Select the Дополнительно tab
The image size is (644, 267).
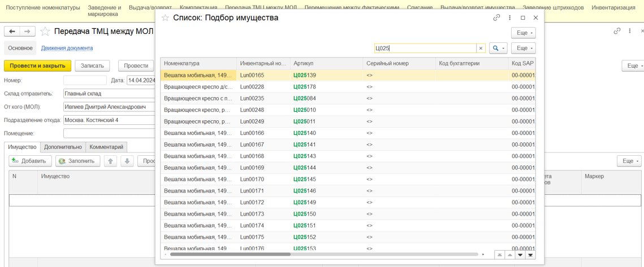63,147
